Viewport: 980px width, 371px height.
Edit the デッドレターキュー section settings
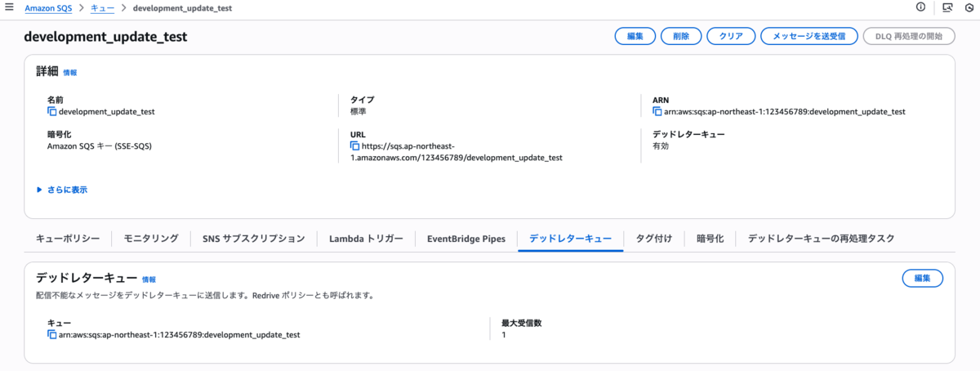[923, 278]
